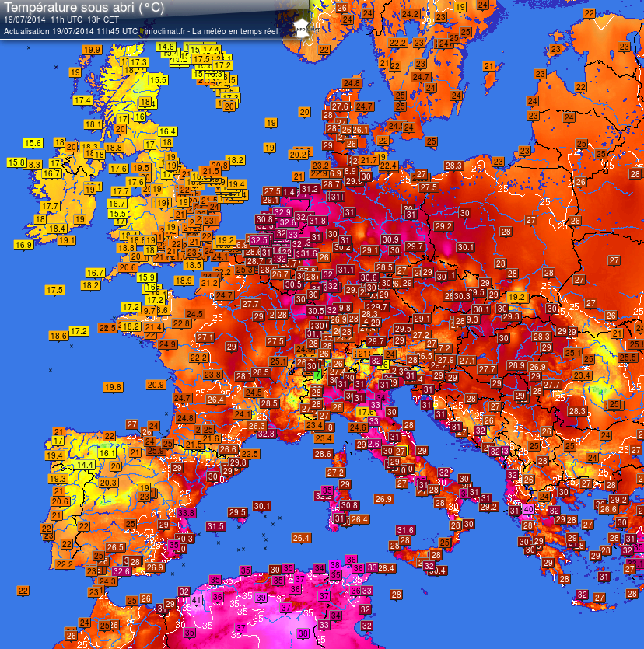
Task: Click the 32.3 southern France label
Action: click(266, 434)
